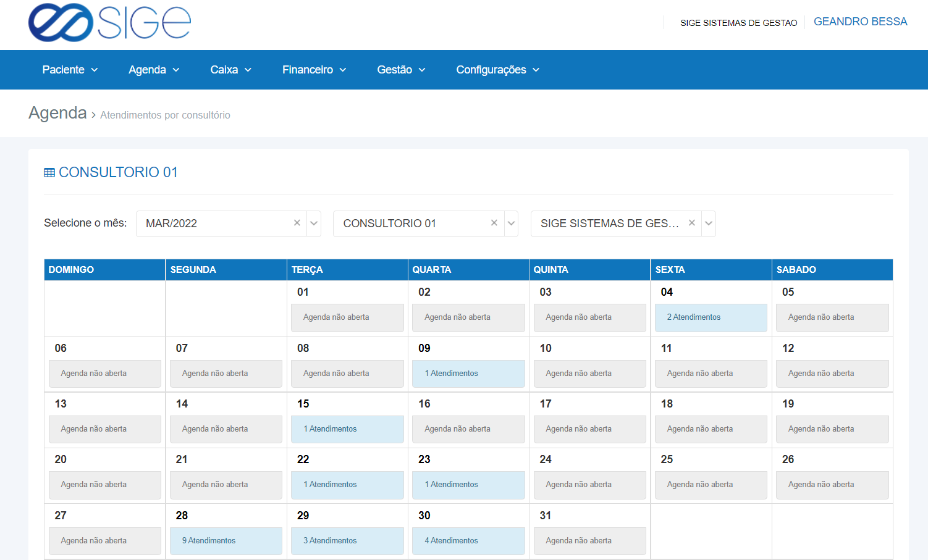Open day 15 with 1 Atendimentos
Screen dimensions: 928x560
[347, 429]
